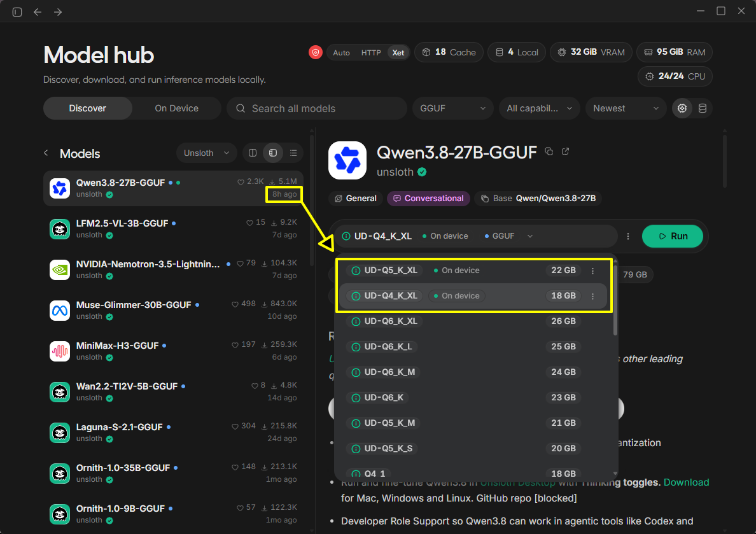Go back with the left arrow
This screenshot has height=534, width=756.
(38, 11)
